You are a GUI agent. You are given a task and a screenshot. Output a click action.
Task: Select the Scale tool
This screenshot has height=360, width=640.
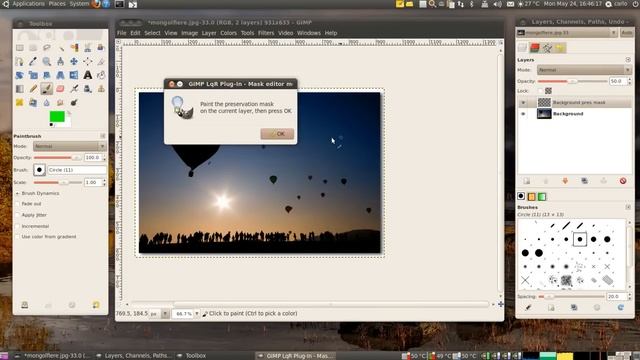click(33, 75)
